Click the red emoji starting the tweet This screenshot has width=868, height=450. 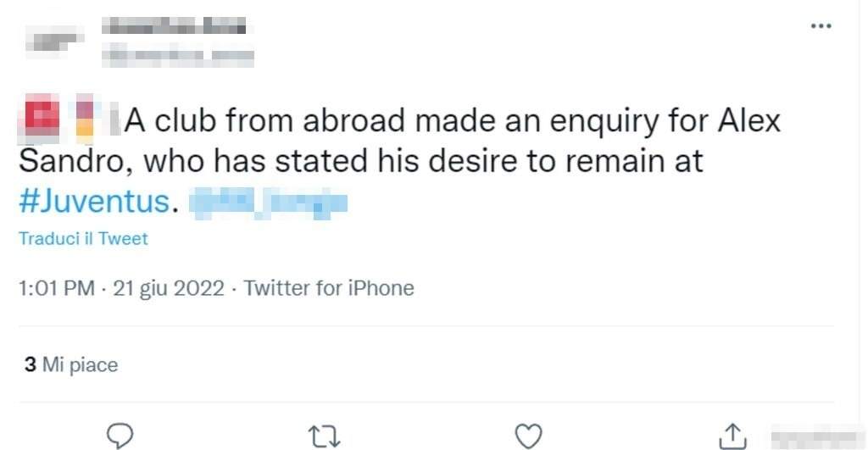point(40,116)
